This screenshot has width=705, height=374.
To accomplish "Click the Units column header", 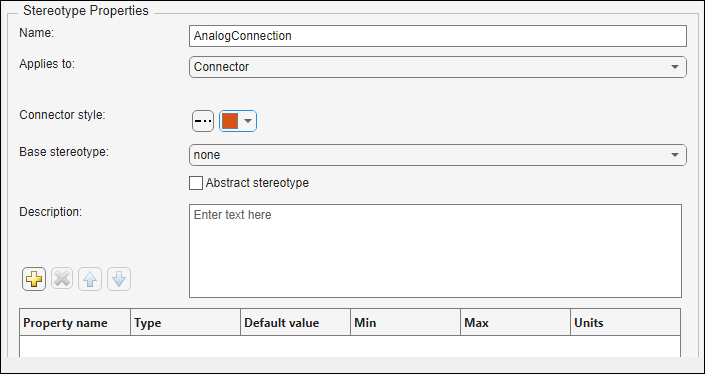I will (625, 322).
